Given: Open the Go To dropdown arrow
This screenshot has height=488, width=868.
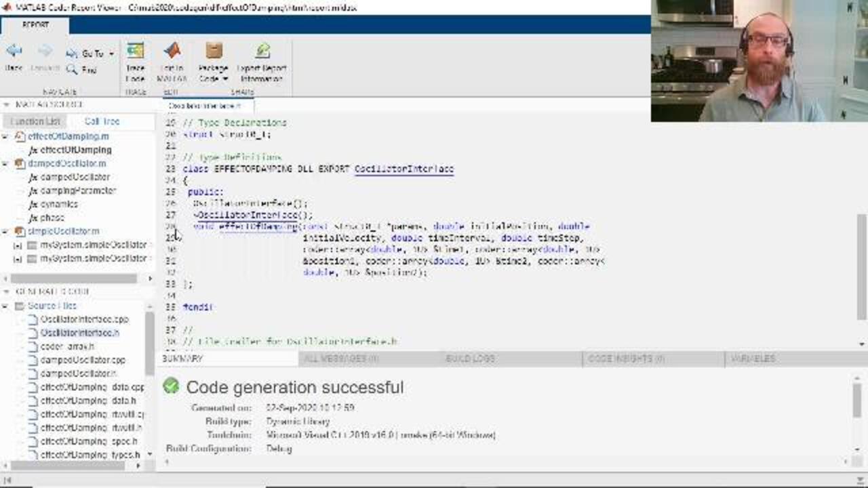Looking at the screenshot, I should click(x=111, y=54).
